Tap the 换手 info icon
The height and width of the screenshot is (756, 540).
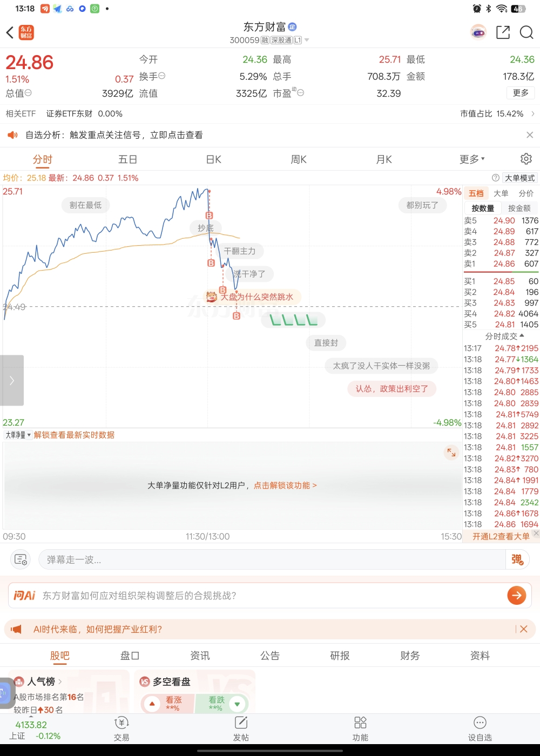point(162,76)
